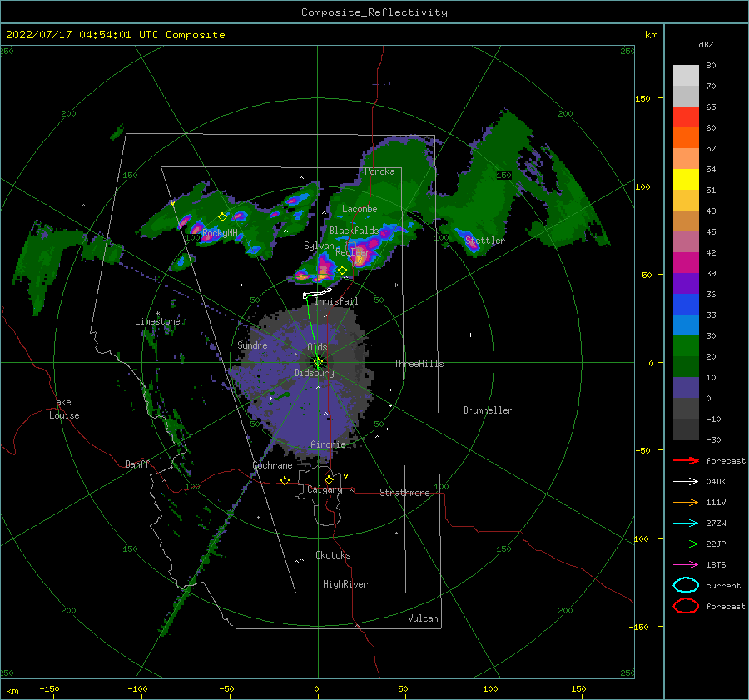Click the Airdrie city label
This screenshot has width=749, height=700.
coord(328,444)
